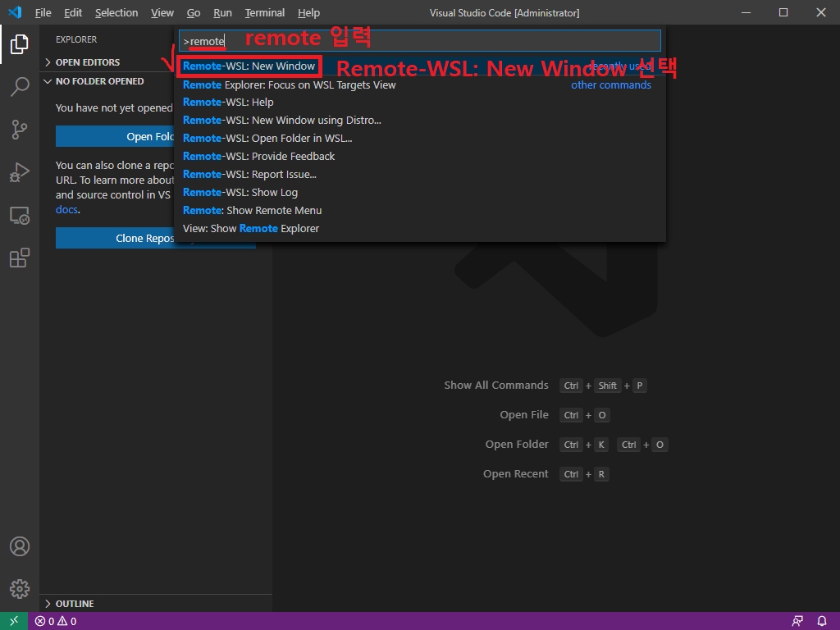
Task: Open the Run and Debug icon
Action: pos(20,172)
